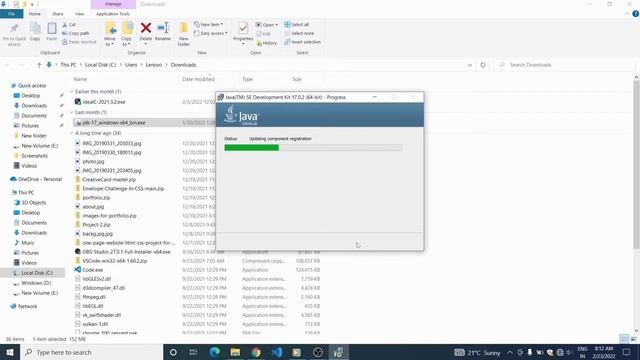Switch to the Home tab
This screenshot has width=640, height=360.
35,14
